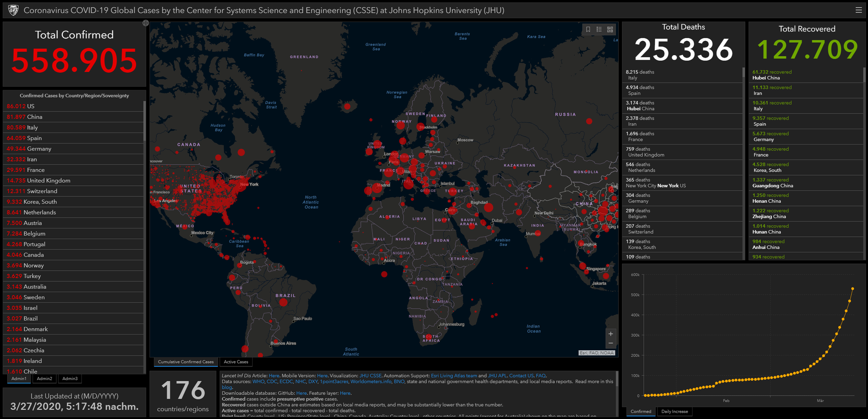The width and height of the screenshot is (868, 419).
Task: Select the Ireland confirmed cases row
Action: coord(74,360)
